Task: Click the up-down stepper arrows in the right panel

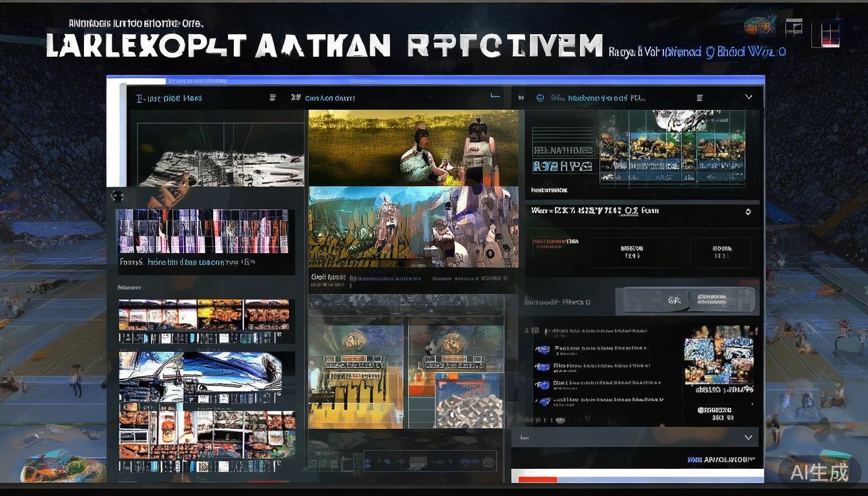Action: (748, 212)
